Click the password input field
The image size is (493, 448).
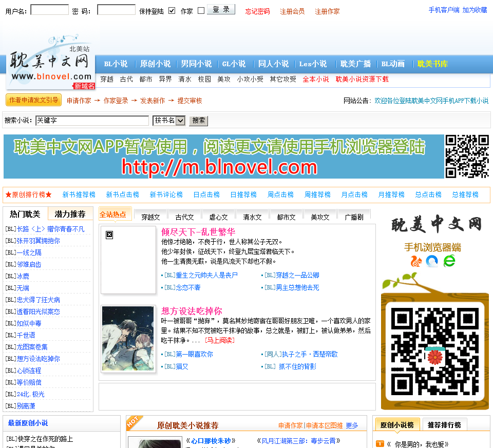pos(117,10)
